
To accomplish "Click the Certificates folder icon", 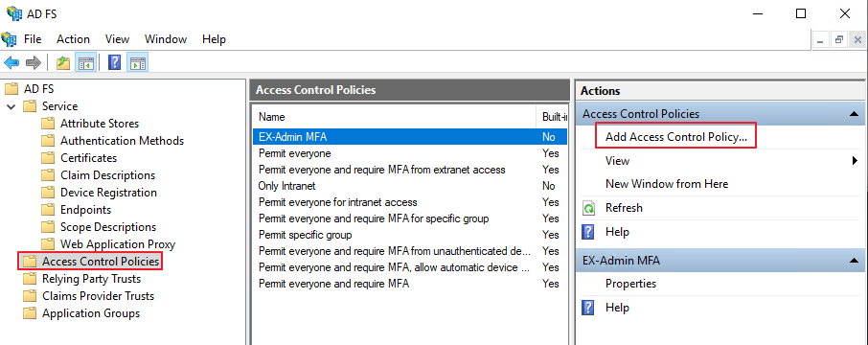I will 48,158.
